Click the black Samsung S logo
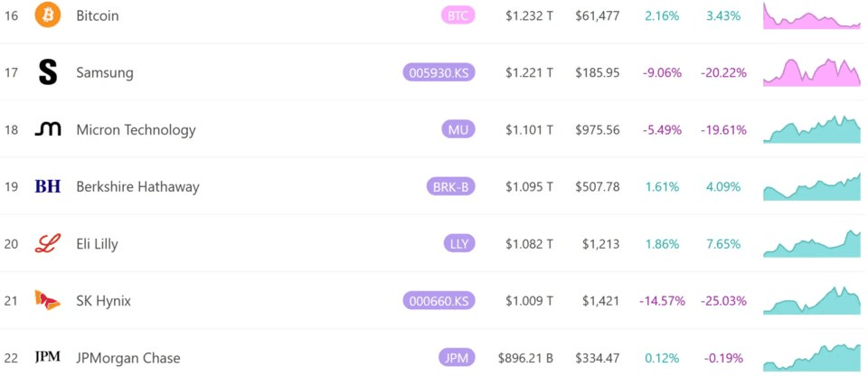 [48, 72]
